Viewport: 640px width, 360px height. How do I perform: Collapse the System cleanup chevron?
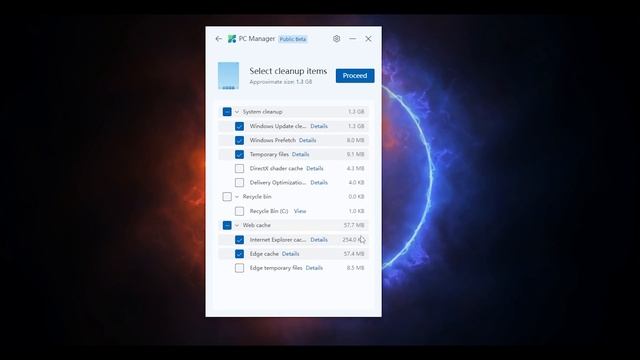point(237,112)
